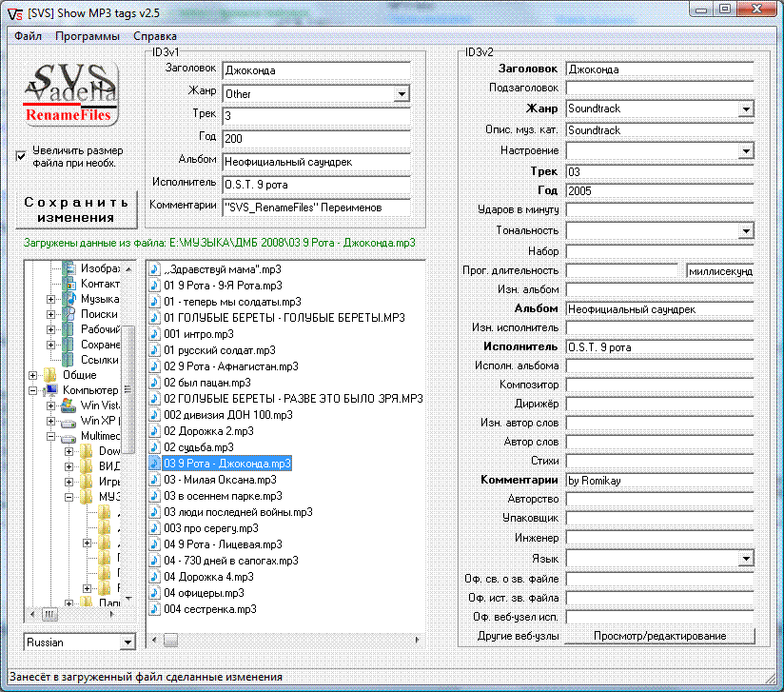This screenshot has height=692, width=784.
Task: Click the music icon for 01 9 Рота - 9-Я Рота.mp3
Action: point(155,286)
